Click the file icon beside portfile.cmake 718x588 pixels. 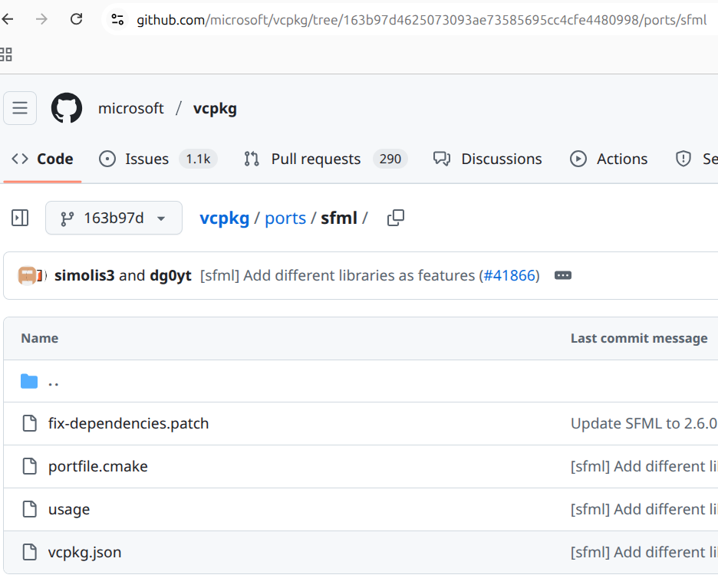click(30, 466)
